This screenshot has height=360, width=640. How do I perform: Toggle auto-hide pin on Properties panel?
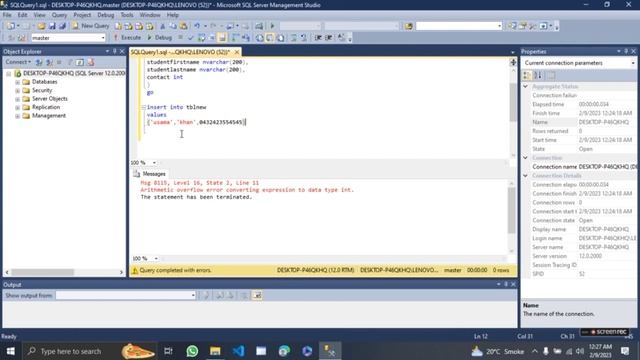(626, 51)
